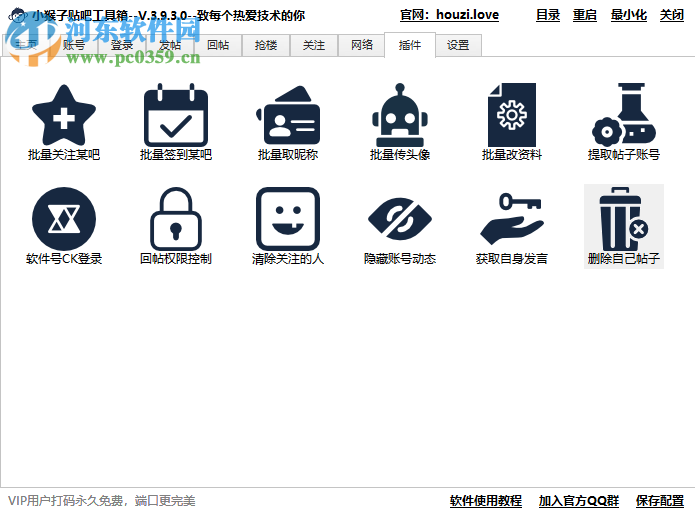Screen dimensions: 695x514
Task: Open 软件使用教程 tutorial link
Action: 486,501
